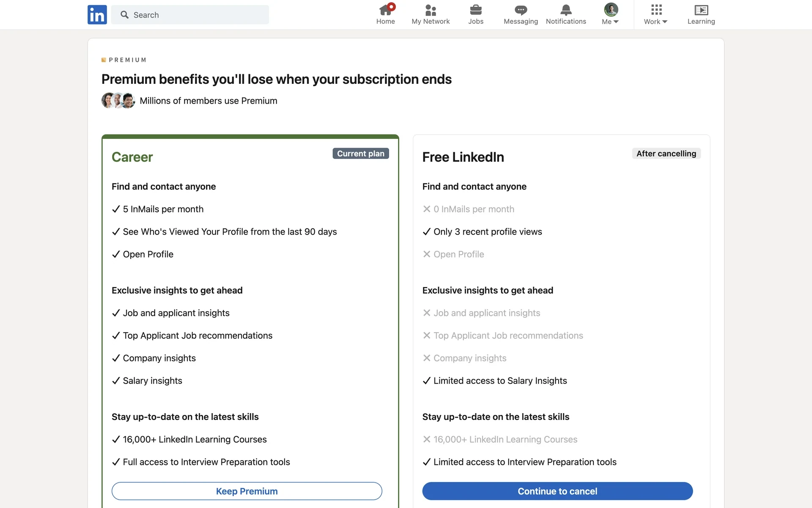
Task: Open the Home icon in the navigation bar
Action: [x=386, y=10]
